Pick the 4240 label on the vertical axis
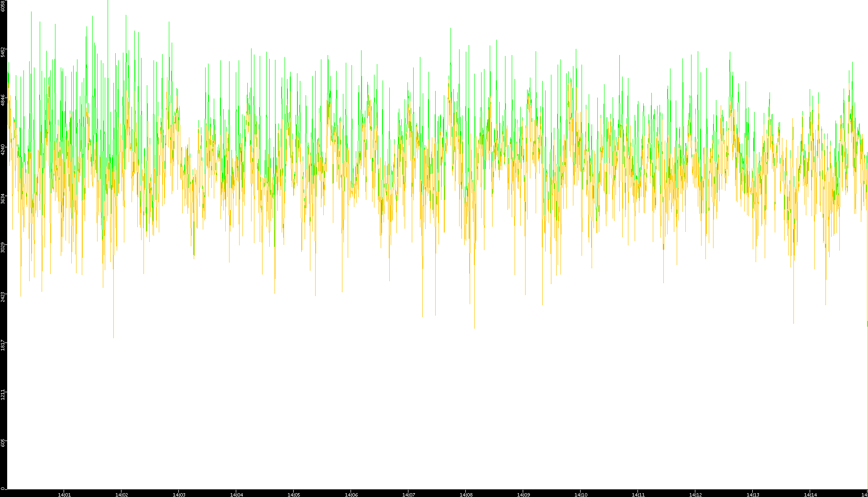Viewport: 868px width, 497px height. [3, 149]
